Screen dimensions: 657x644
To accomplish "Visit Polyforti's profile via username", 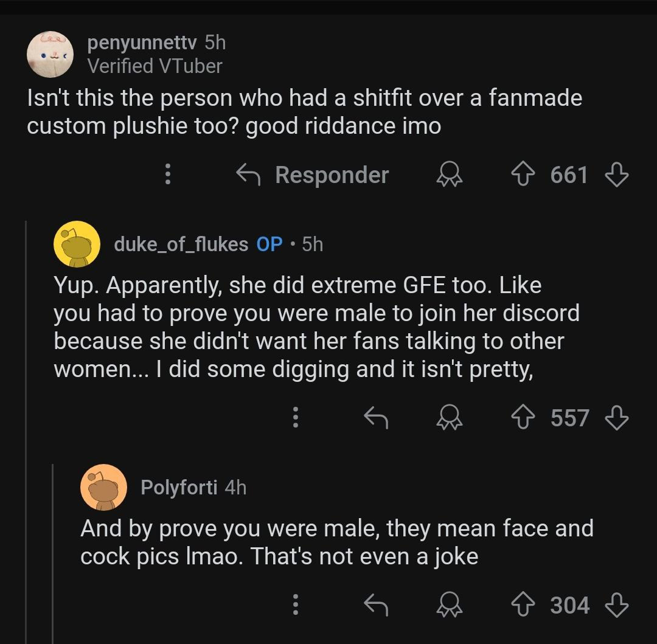I will [x=179, y=487].
